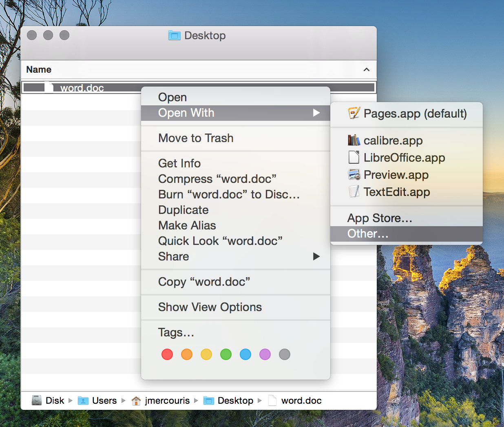The height and width of the screenshot is (427, 504).
Task: Click jmercouris in the path bar
Action: [167, 400]
